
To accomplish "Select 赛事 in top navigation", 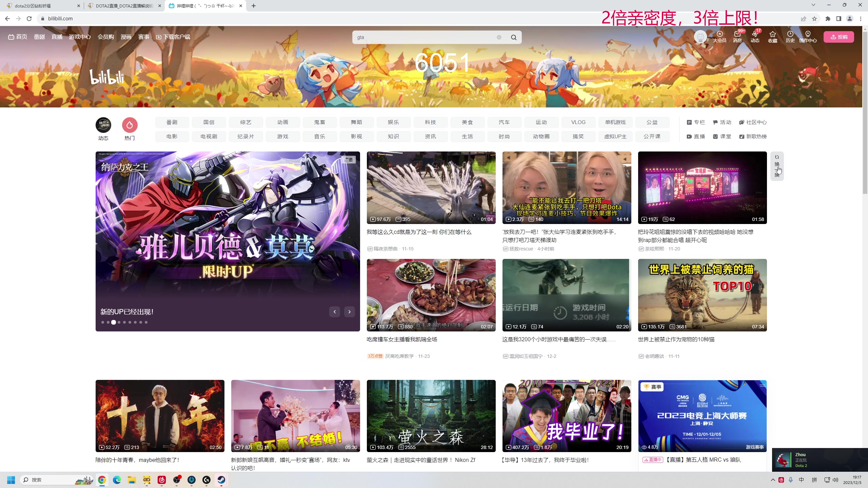I will (144, 37).
